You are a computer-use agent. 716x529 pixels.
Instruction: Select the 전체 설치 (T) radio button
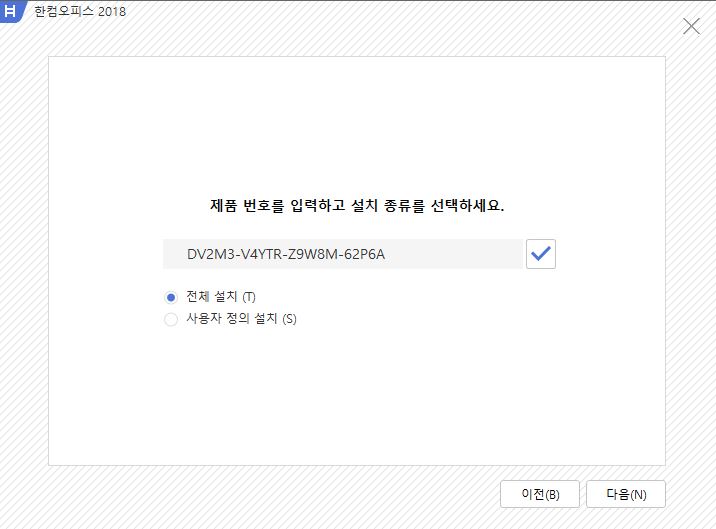pos(171,297)
